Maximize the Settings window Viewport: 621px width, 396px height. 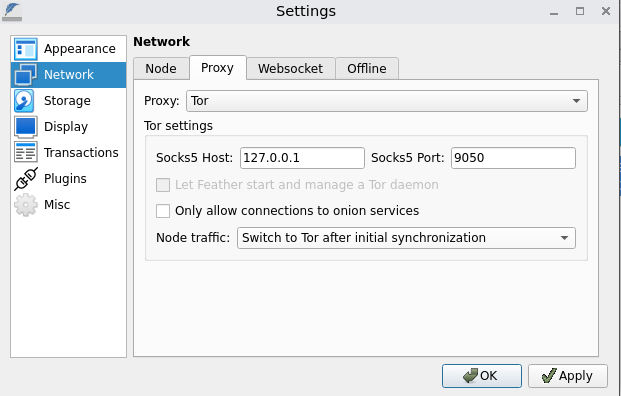point(580,11)
